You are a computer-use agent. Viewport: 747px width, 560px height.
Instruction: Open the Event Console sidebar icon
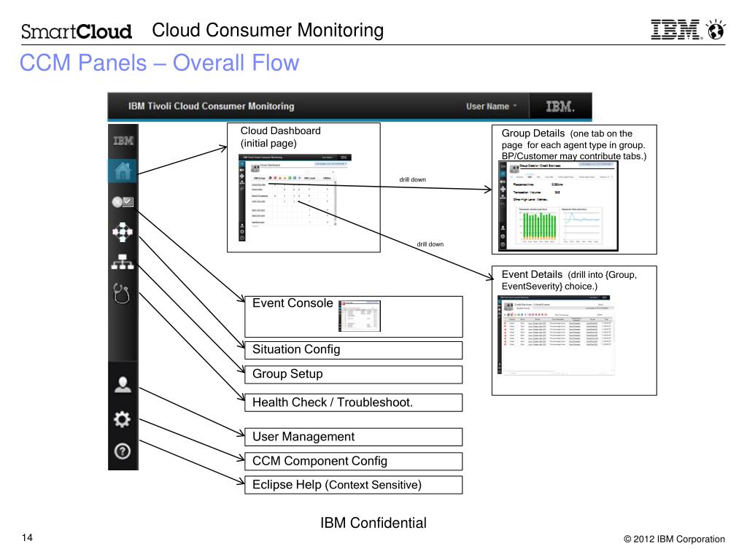click(x=123, y=202)
